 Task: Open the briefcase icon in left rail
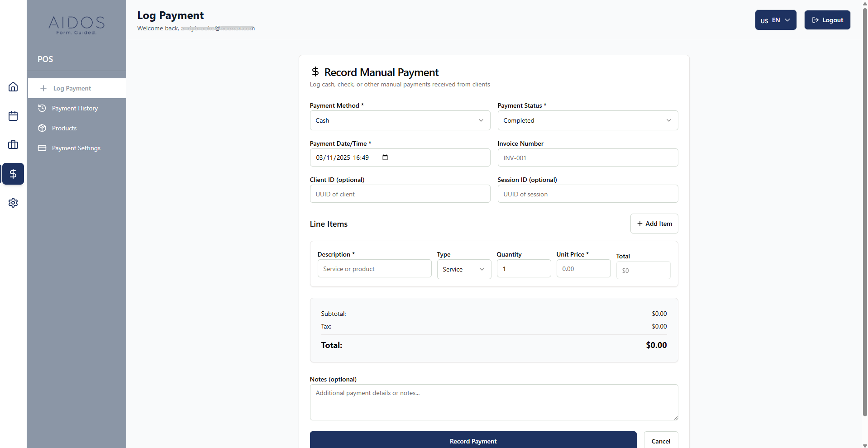click(13, 145)
